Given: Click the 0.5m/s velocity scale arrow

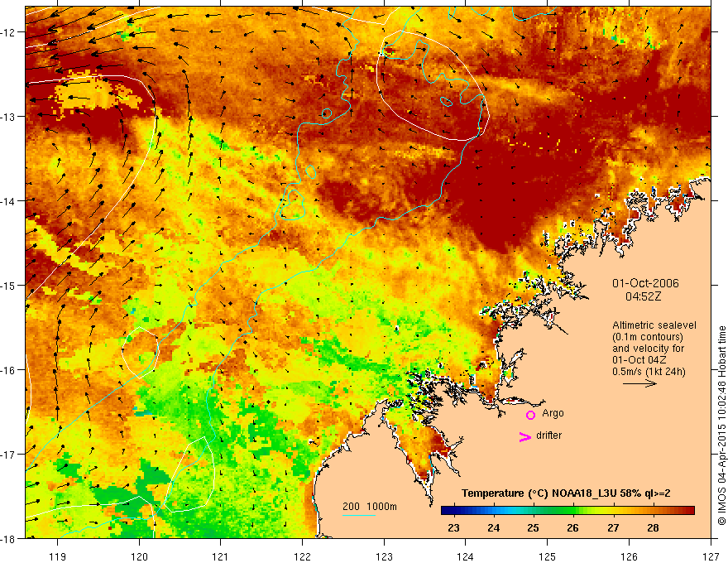Looking at the screenshot, I should (639, 383).
